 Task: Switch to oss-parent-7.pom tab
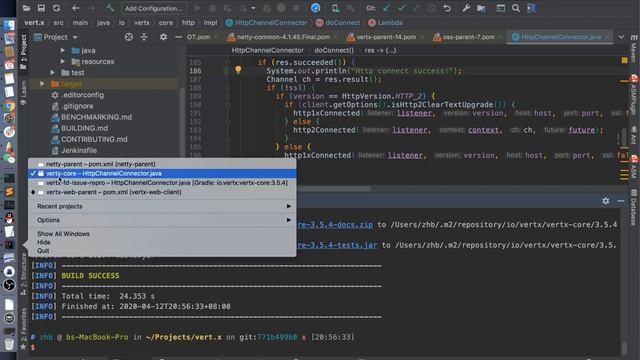468,37
